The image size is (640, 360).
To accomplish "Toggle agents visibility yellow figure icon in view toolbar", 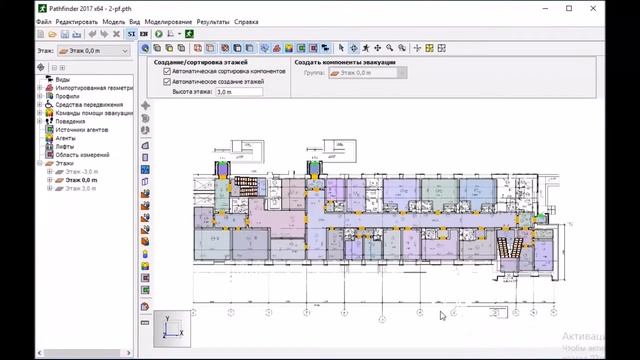I will coord(289,48).
